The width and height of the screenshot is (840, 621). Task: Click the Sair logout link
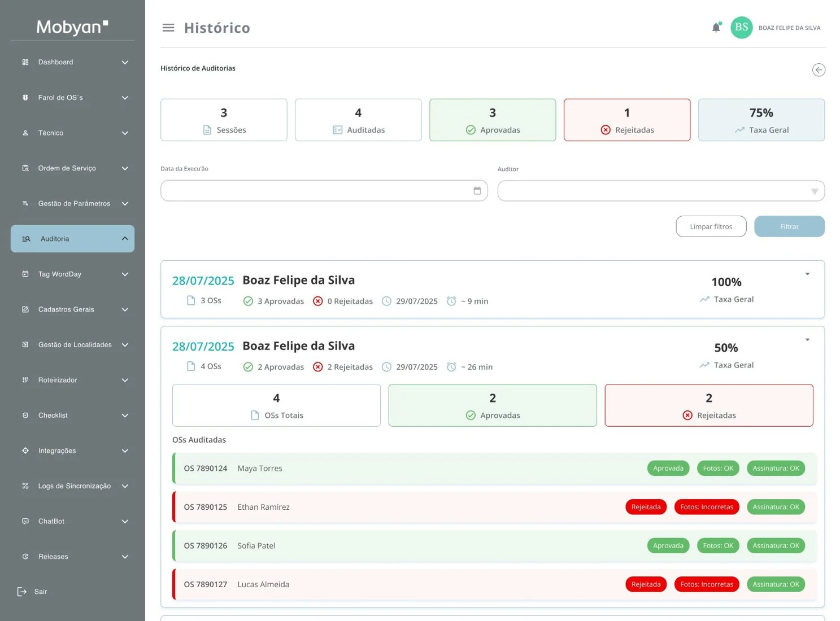click(41, 592)
